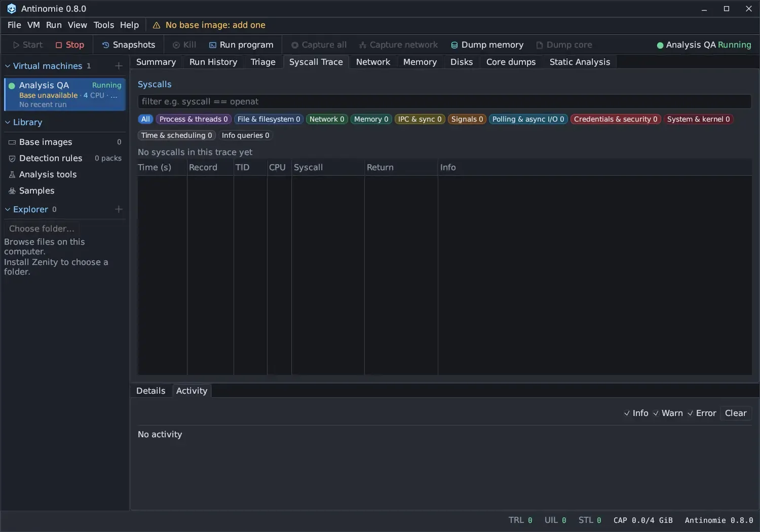Open Base images in Library
Image resolution: width=760 pixels, height=532 pixels.
(x=65, y=142)
